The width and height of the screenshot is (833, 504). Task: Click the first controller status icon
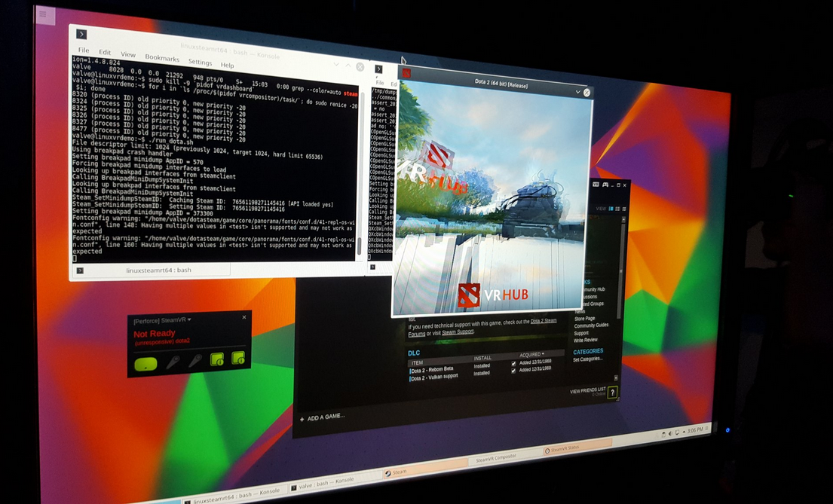[x=173, y=362]
